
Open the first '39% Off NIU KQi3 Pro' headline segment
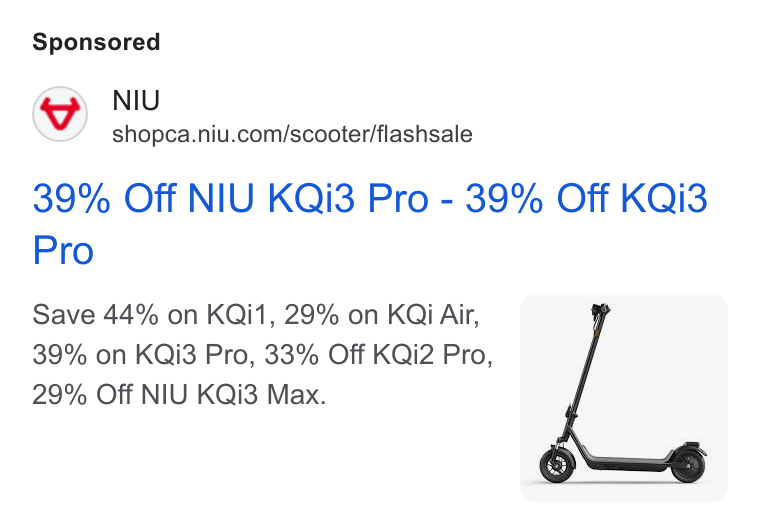[x=231, y=198]
